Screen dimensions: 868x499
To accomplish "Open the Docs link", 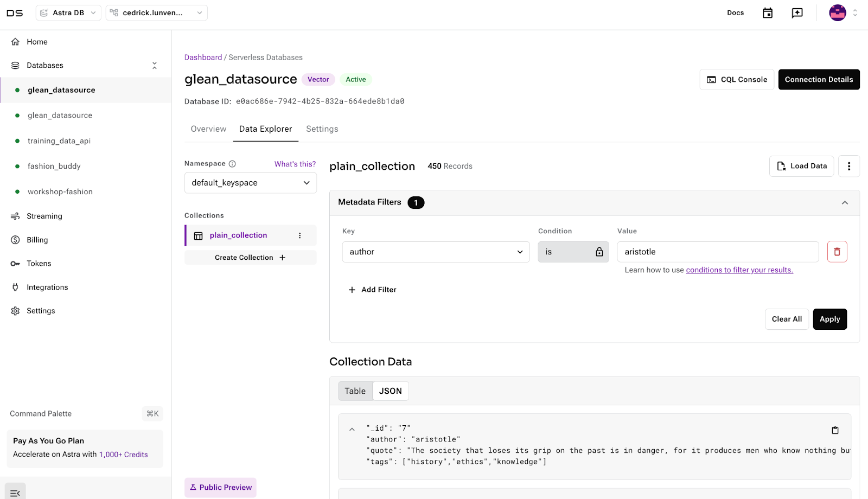I will [735, 12].
